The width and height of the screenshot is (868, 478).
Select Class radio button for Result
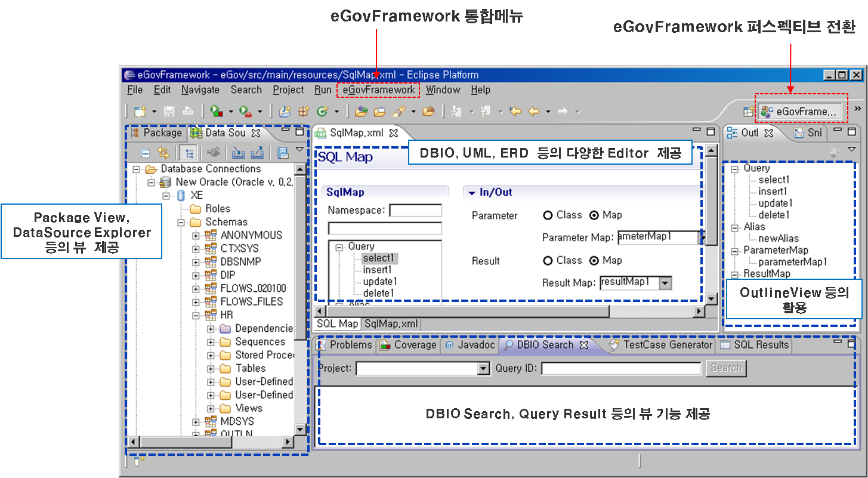pos(547,261)
